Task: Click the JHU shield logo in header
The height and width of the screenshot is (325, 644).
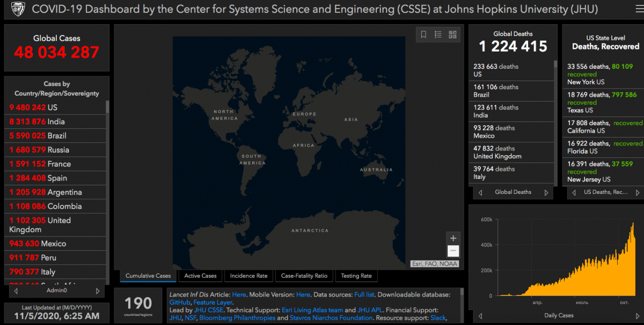Action: (19, 9)
